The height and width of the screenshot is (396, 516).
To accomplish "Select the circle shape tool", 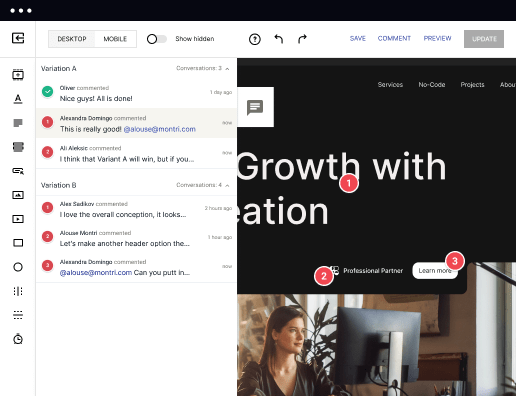I will [x=18, y=267].
